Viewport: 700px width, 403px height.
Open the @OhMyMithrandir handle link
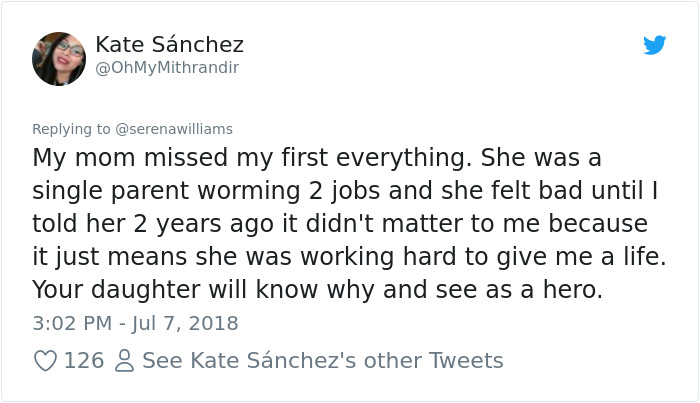pos(167,67)
